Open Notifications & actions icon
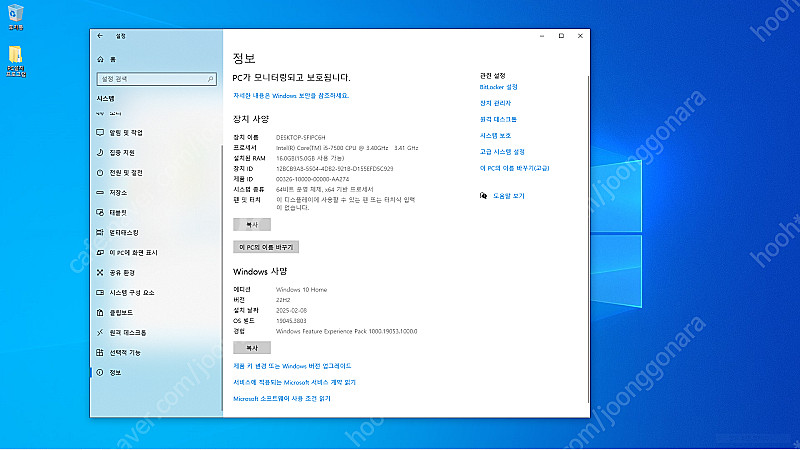Screen dimensions: 800x450 pyautogui.click(x=100, y=133)
